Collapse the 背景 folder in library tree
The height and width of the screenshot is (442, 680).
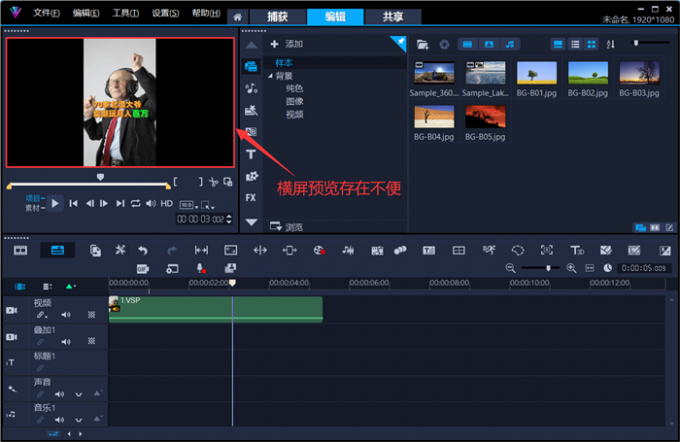click(x=270, y=75)
